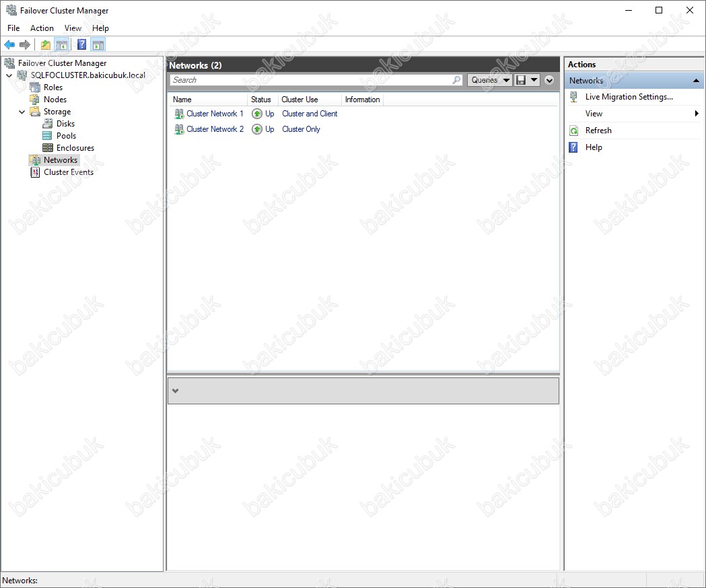Click the Actions pane title
706x588 pixels.
coord(581,65)
